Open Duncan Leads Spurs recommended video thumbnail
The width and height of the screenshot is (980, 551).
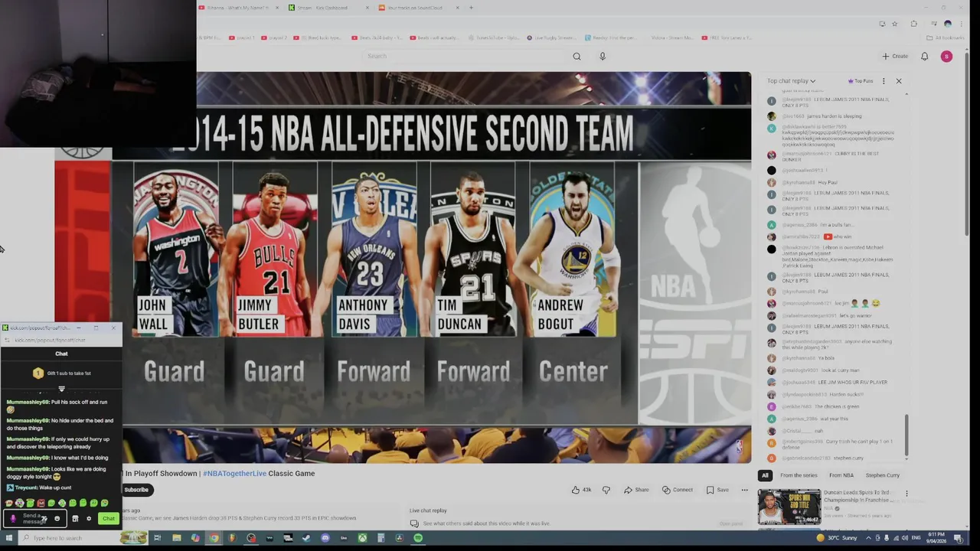coord(789,507)
